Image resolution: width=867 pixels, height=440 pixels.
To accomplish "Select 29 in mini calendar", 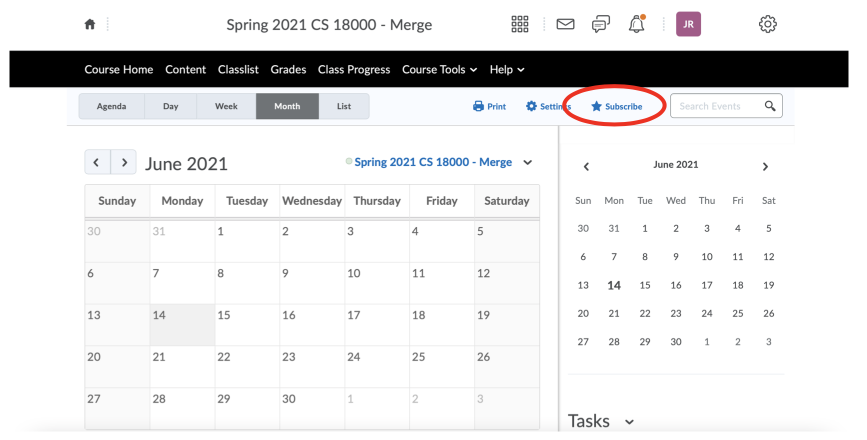I will point(645,342).
